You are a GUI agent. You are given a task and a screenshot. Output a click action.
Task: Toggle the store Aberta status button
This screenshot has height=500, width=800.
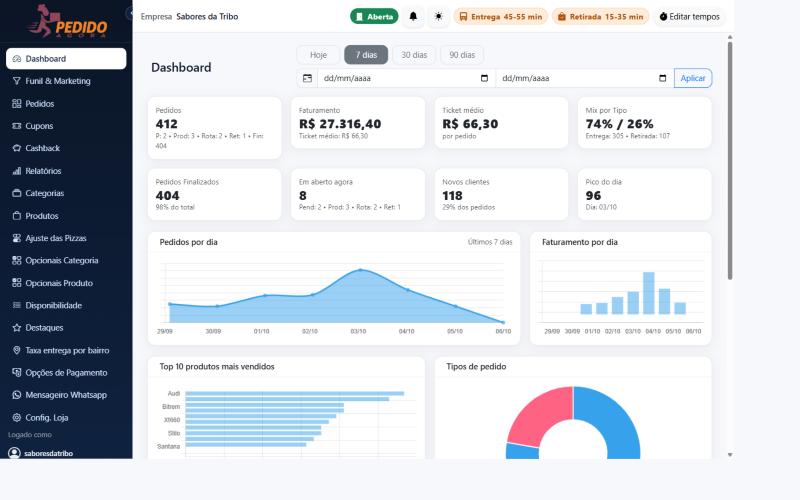[x=374, y=16]
